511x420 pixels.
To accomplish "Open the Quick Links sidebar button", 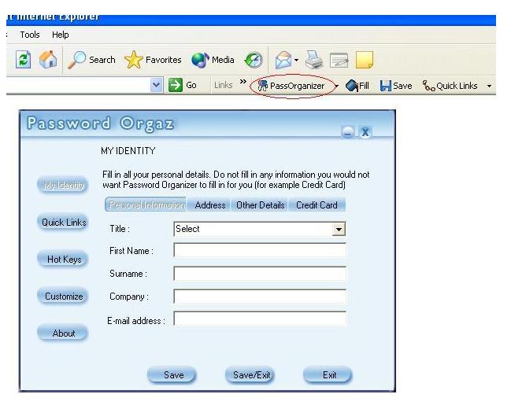I will [63, 223].
